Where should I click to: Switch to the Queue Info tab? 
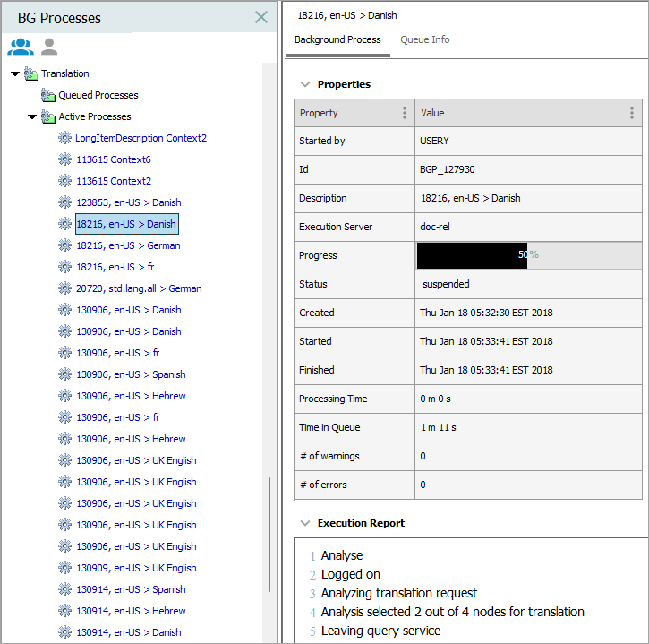[x=424, y=39]
